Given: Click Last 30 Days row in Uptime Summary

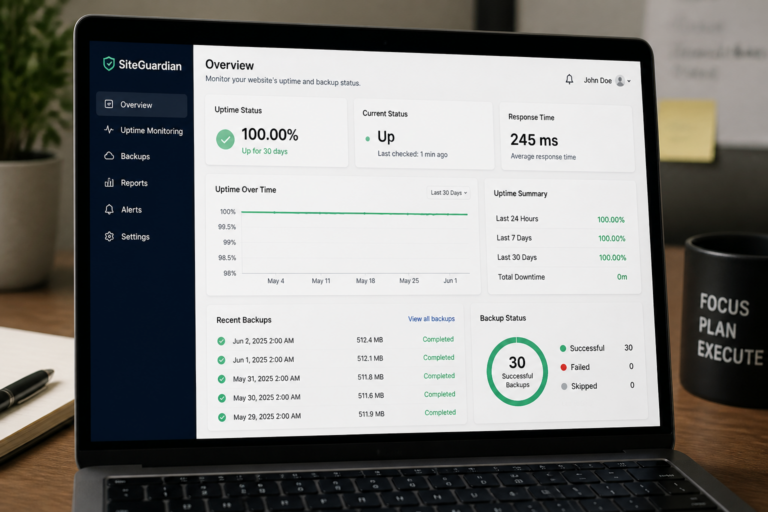Looking at the screenshot, I should click(x=562, y=257).
